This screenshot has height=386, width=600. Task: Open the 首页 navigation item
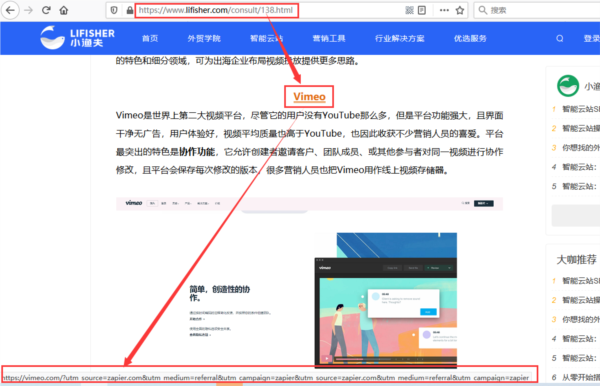[150, 38]
